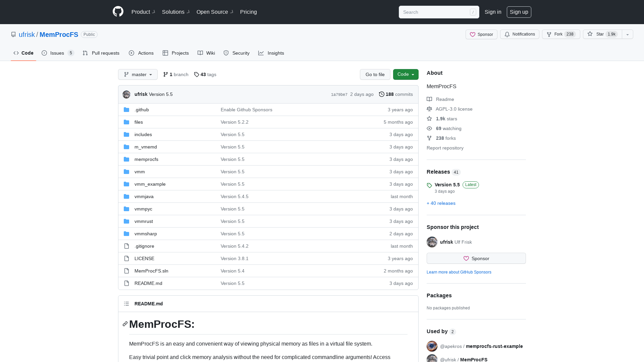The image size is (644, 362).
Task: Click the Sign up button
Action: click(519, 12)
